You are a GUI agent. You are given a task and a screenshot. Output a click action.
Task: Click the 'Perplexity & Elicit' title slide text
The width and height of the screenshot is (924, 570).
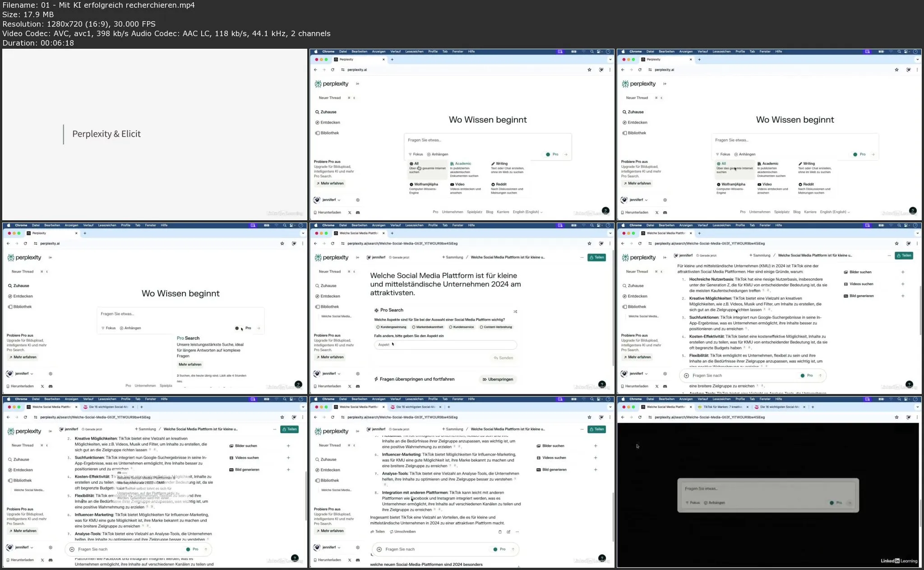(106, 134)
